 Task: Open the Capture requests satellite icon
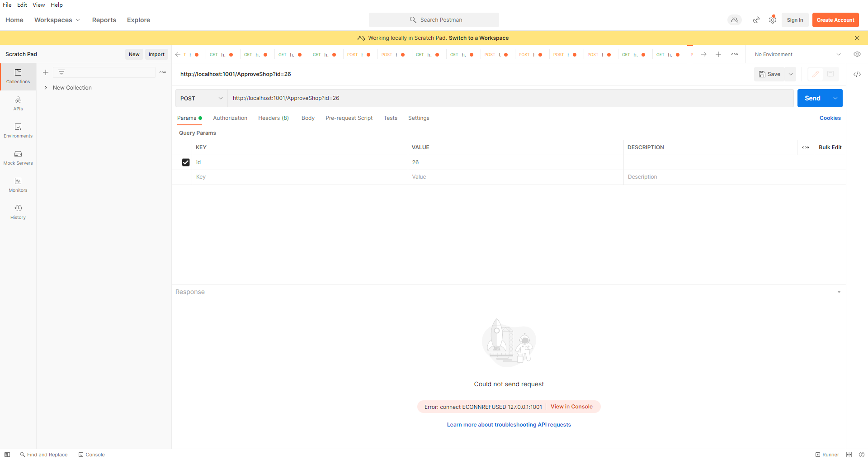pyautogui.click(x=756, y=20)
